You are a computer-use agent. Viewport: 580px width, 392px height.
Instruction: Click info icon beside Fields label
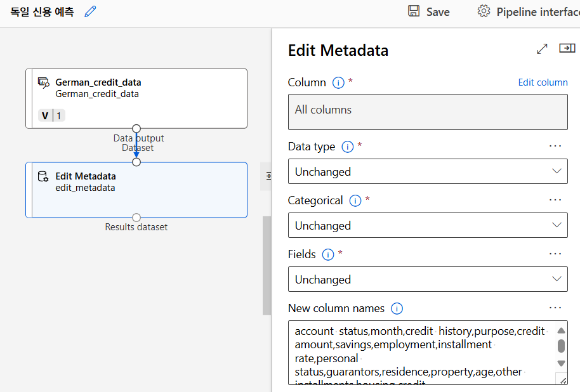(x=328, y=254)
